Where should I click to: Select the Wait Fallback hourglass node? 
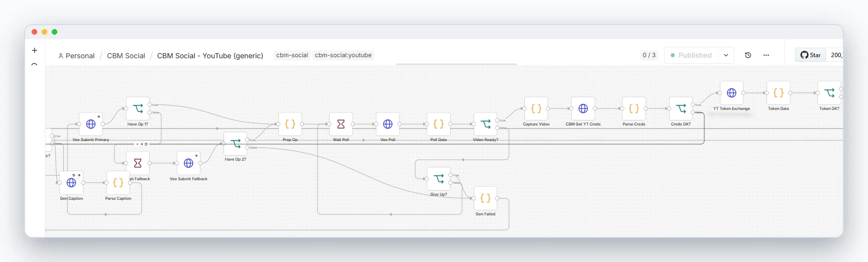pyautogui.click(x=138, y=163)
